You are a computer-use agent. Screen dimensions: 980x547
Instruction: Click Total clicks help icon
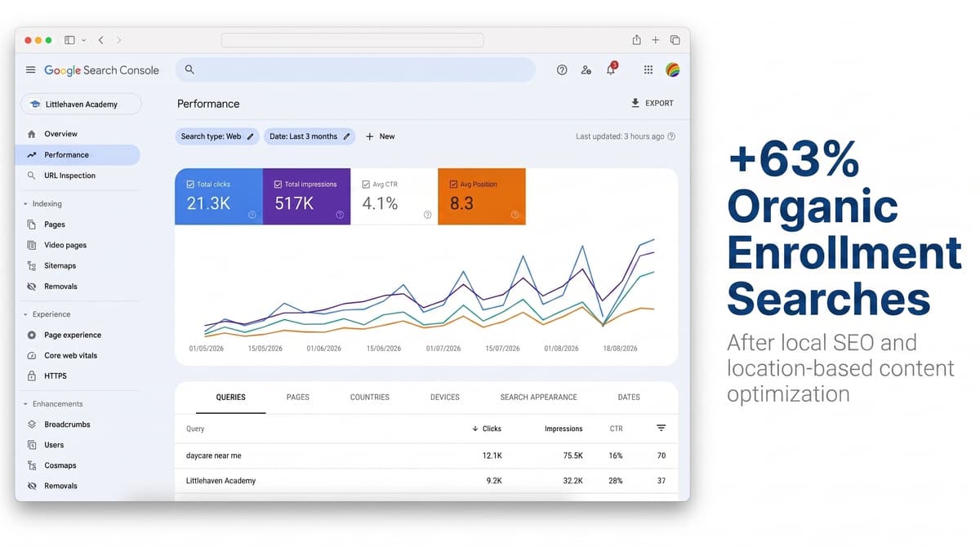(x=252, y=215)
